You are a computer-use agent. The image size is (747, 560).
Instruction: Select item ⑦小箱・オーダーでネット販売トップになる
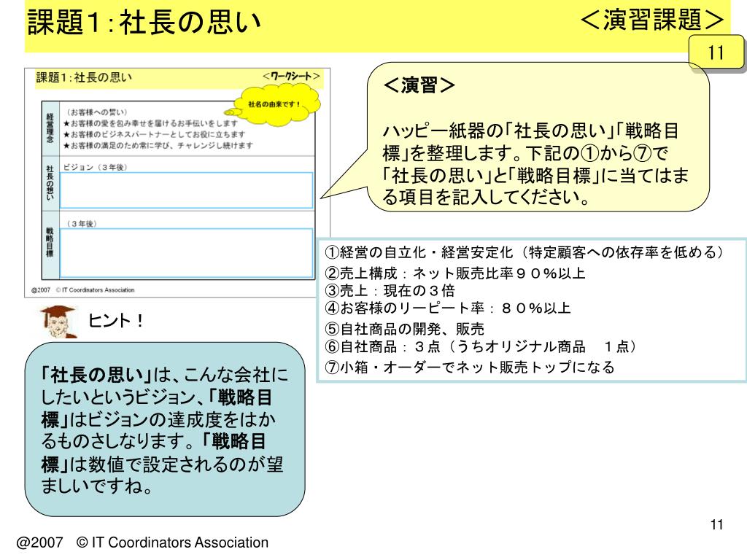pyautogui.click(x=470, y=367)
